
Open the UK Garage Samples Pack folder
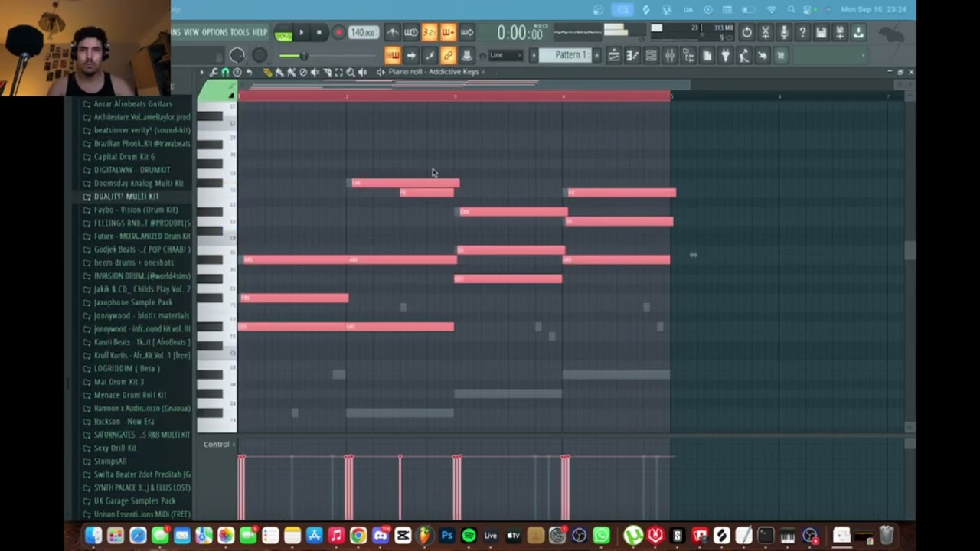[135, 501]
